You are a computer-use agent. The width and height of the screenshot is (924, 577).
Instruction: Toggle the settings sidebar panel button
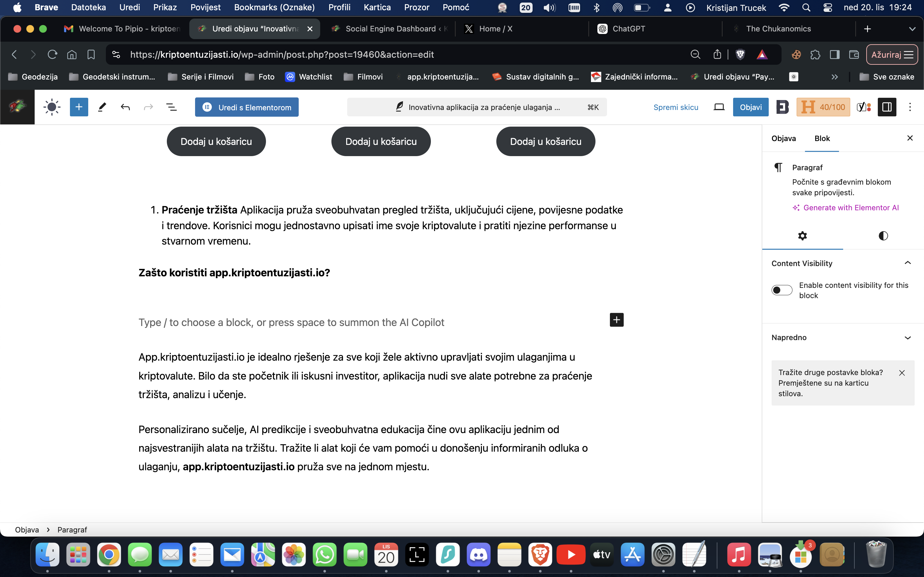[x=886, y=107]
